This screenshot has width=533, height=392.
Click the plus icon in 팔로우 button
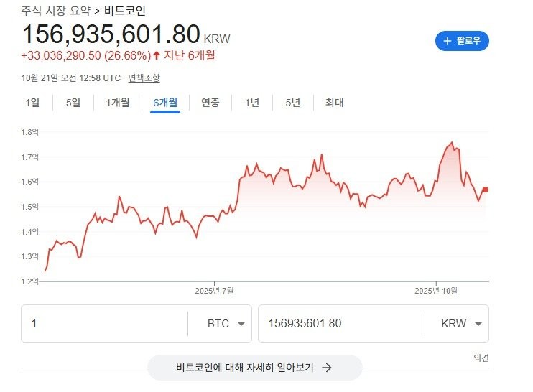[448, 41]
